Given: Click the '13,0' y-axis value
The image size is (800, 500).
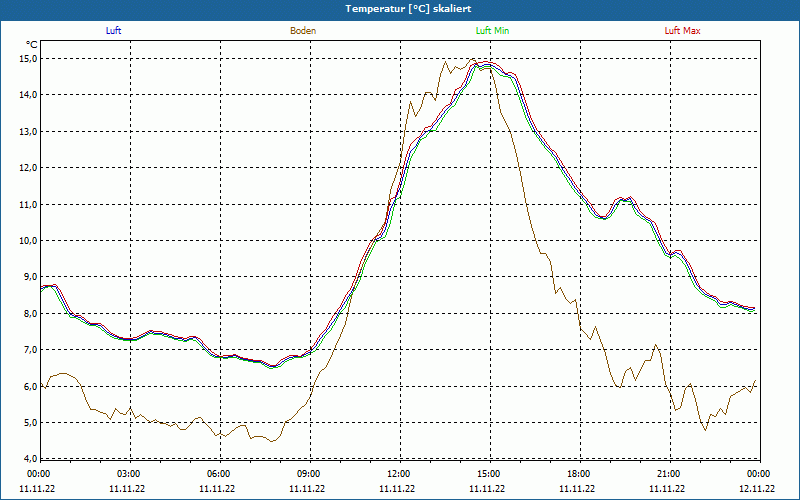Looking at the screenshot, I should pyautogui.click(x=29, y=131).
